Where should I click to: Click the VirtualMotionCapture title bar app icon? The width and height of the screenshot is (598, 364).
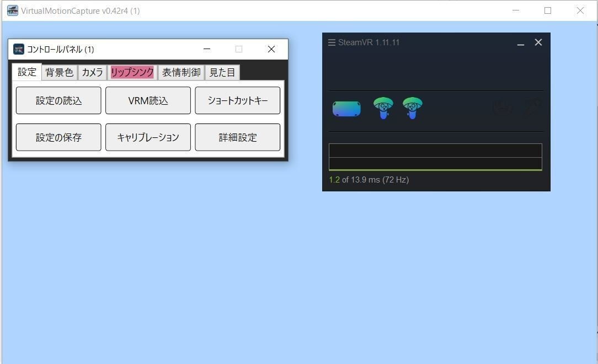(x=12, y=10)
